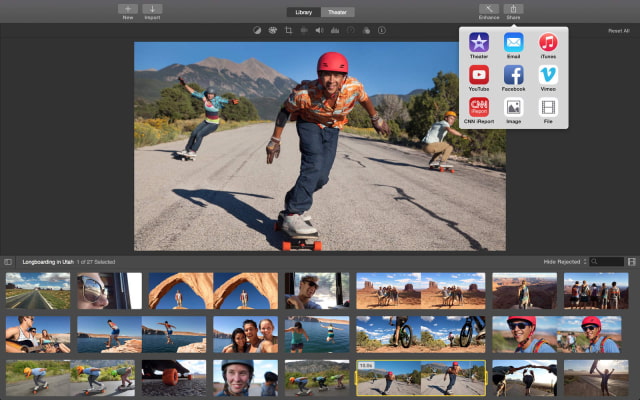Toggle the library sidebar visibility

[8, 261]
